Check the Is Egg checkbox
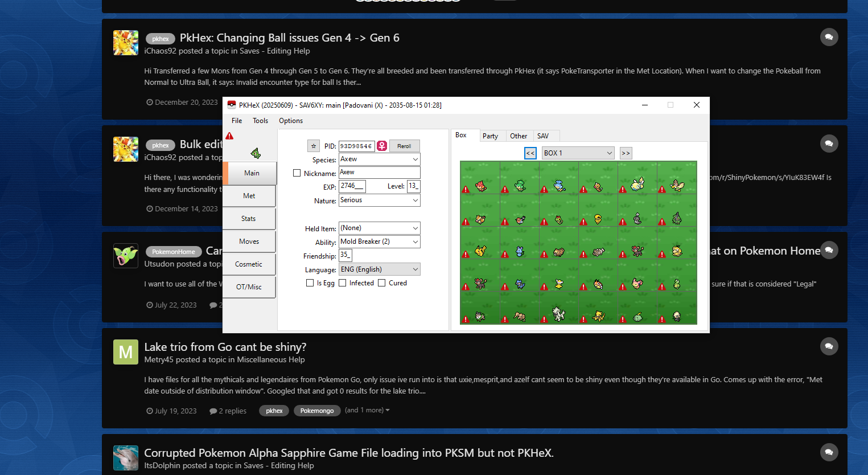 tap(310, 283)
